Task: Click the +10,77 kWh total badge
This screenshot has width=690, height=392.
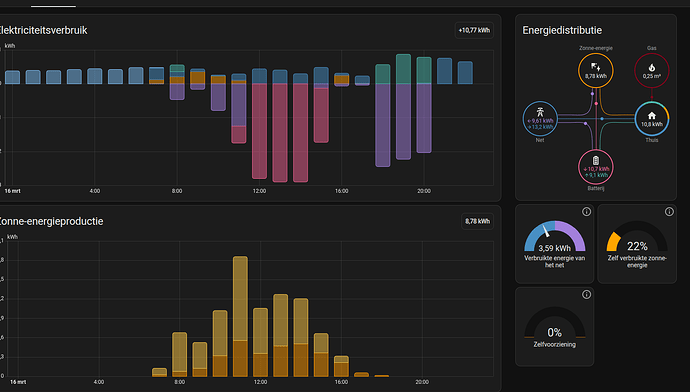Action: click(474, 30)
